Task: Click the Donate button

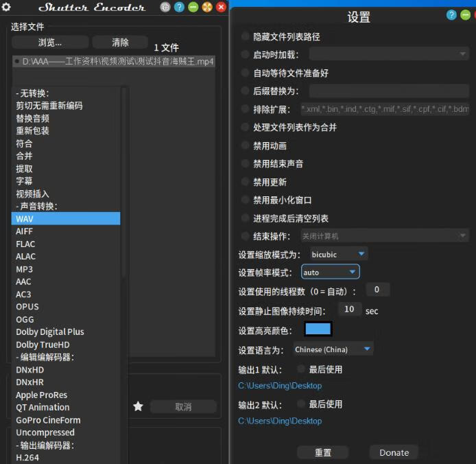Action: [394, 452]
